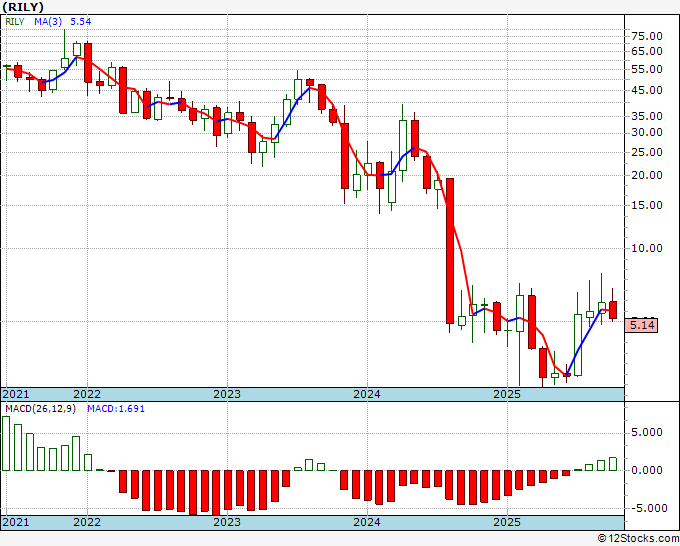This screenshot has height=546, width=680.
Task: Click 2025 on the MACD panel time axis
Action: 507,522
